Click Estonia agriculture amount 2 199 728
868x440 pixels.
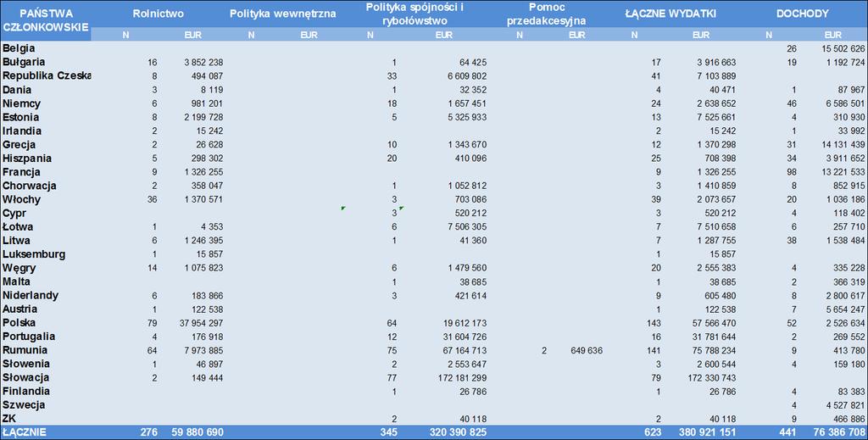click(x=203, y=117)
